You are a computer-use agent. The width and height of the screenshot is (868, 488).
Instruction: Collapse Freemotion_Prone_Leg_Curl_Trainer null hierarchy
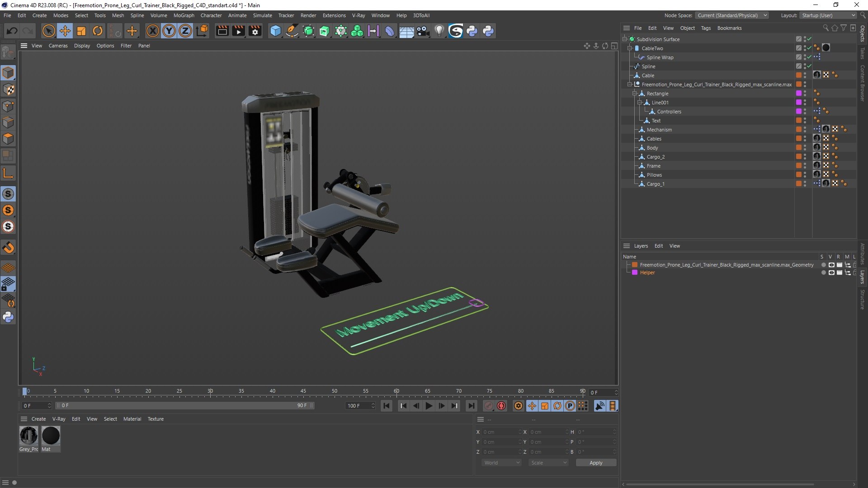point(630,84)
